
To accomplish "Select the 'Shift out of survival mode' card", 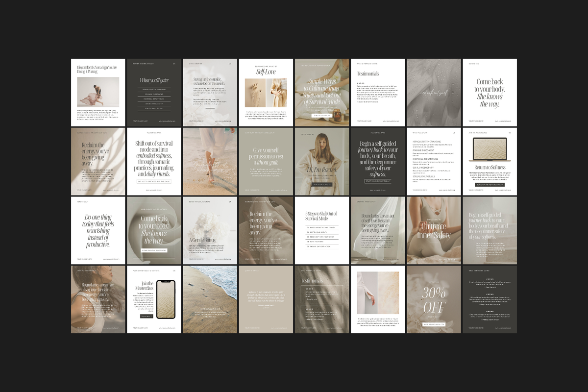I will (x=154, y=162).
